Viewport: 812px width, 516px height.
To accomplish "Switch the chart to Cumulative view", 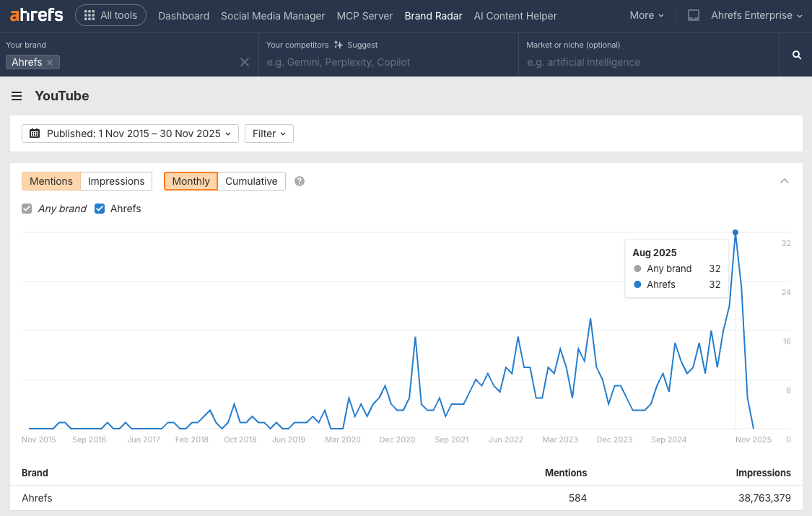I will pos(250,181).
